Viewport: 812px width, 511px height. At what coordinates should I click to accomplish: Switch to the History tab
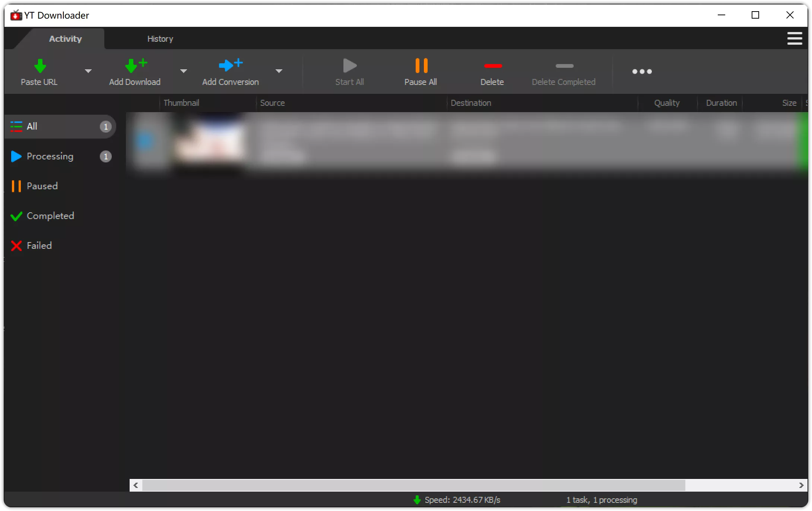click(160, 38)
